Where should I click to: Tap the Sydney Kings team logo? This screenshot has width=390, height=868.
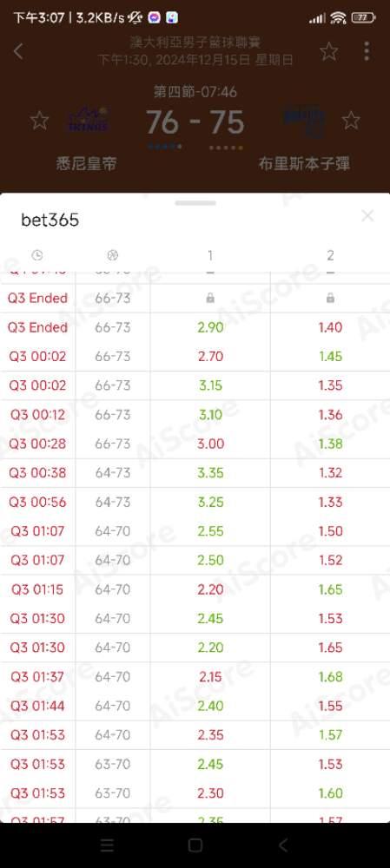pyautogui.click(x=88, y=121)
